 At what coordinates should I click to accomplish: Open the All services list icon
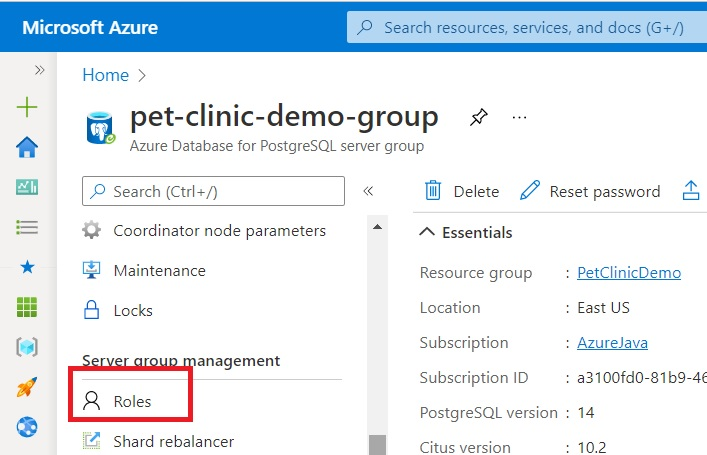(27, 227)
